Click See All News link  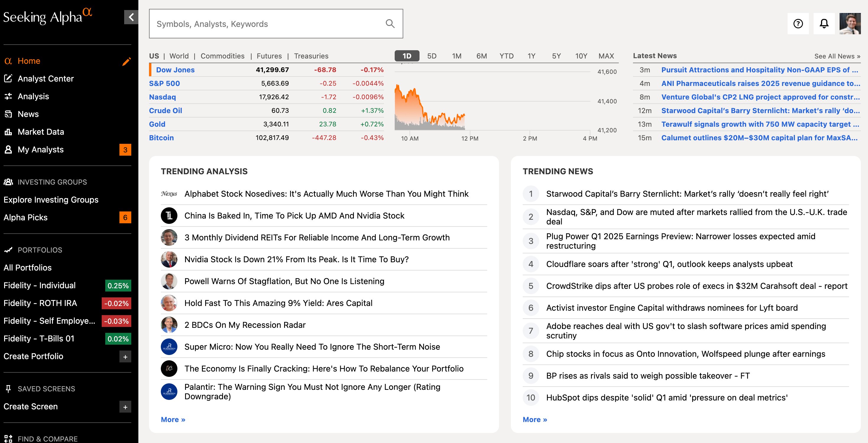[837, 56]
